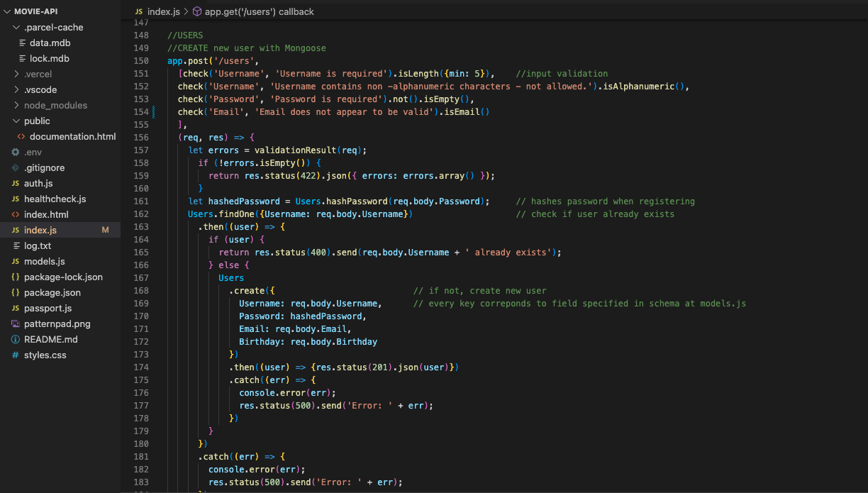Click the '// check if user already exists' comment
Image resolution: width=868 pixels, height=493 pixels.
(x=595, y=214)
